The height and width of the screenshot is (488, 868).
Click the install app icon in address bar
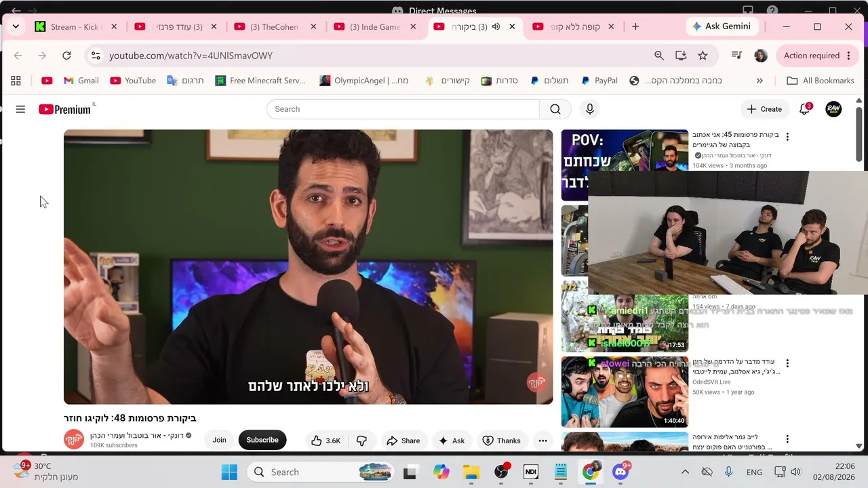pos(681,56)
